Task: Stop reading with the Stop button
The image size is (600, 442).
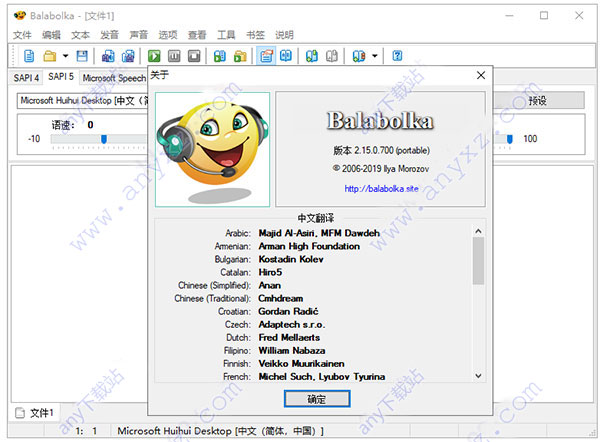Action: tap(194, 56)
